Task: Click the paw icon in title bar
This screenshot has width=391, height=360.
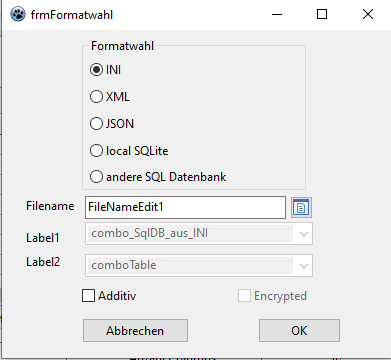Action: pyautogui.click(x=17, y=14)
